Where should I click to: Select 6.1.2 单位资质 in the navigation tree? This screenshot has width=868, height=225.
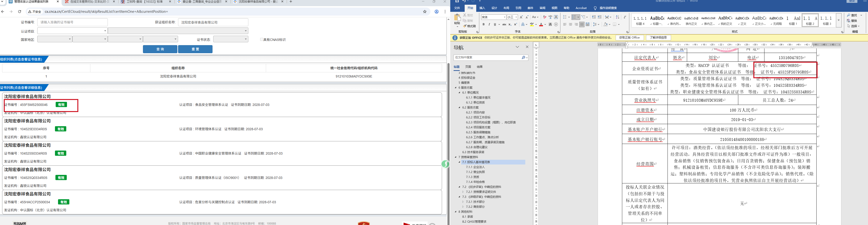click(475, 103)
